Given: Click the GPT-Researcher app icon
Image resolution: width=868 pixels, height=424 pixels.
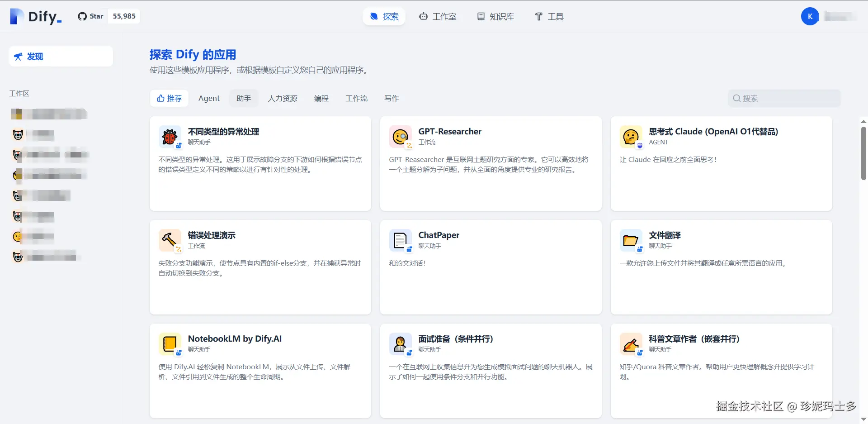Looking at the screenshot, I should 401,137.
